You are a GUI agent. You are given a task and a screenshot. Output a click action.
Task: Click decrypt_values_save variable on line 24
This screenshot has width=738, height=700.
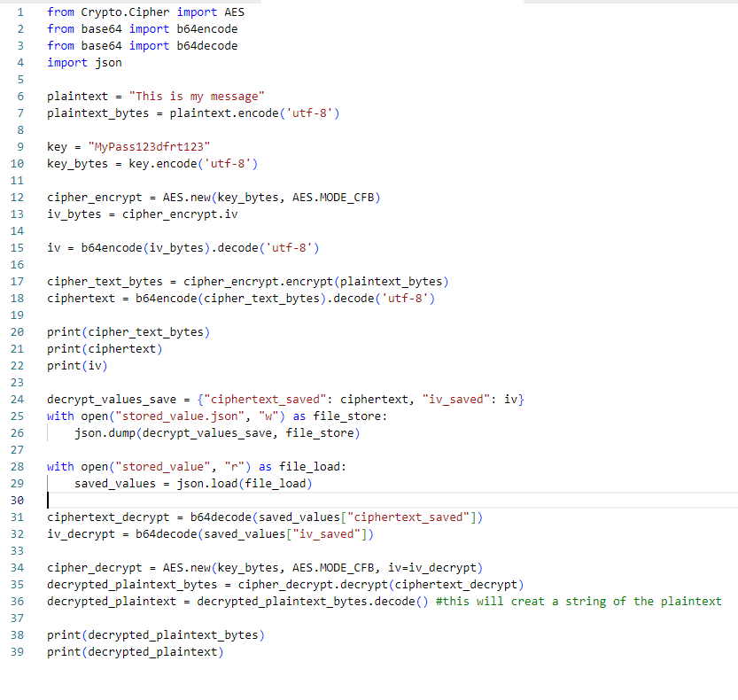[x=112, y=400]
